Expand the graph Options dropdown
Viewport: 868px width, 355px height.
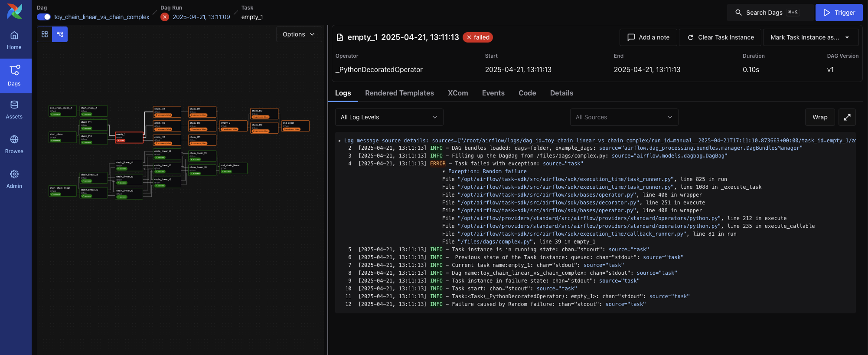point(299,34)
